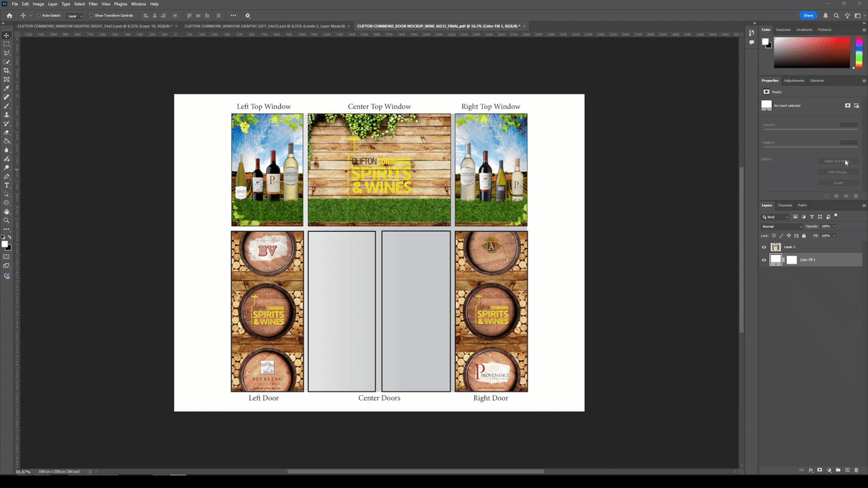This screenshot has height=488, width=868.
Task: Toggle lock all padlock icon
Action: click(804, 236)
